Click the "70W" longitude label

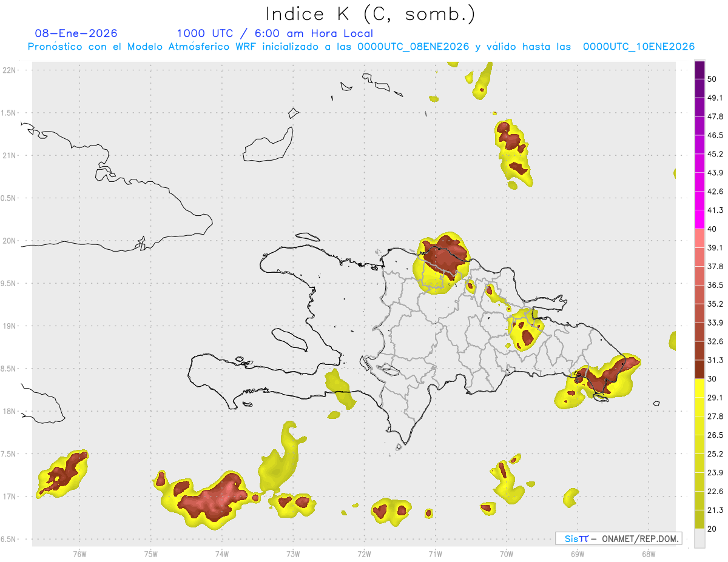(507, 554)
